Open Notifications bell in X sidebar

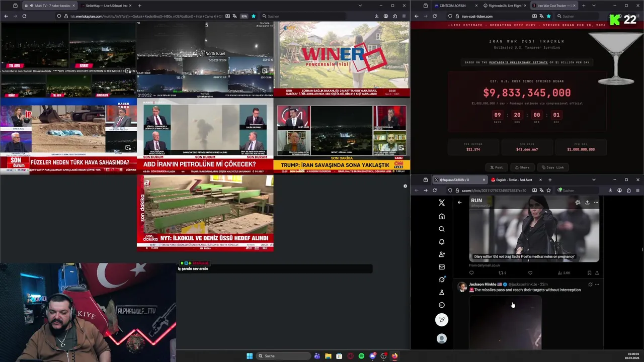[442, 242]
